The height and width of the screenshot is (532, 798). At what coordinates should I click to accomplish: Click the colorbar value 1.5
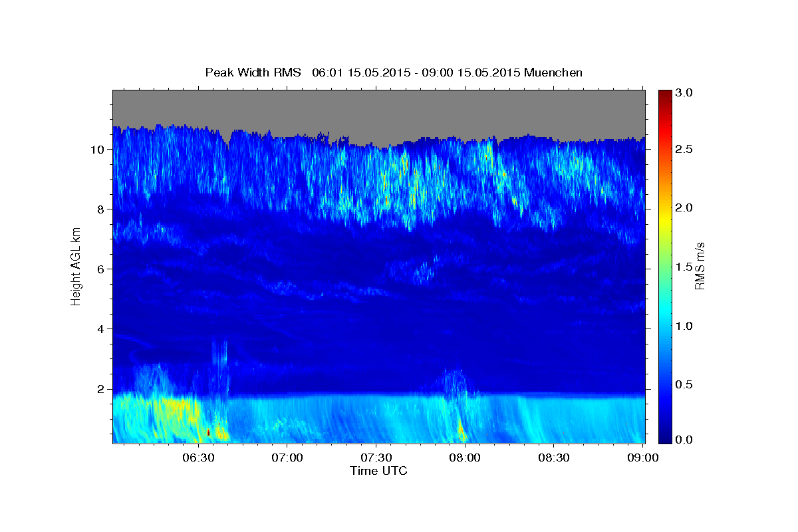tap(684, 267)
